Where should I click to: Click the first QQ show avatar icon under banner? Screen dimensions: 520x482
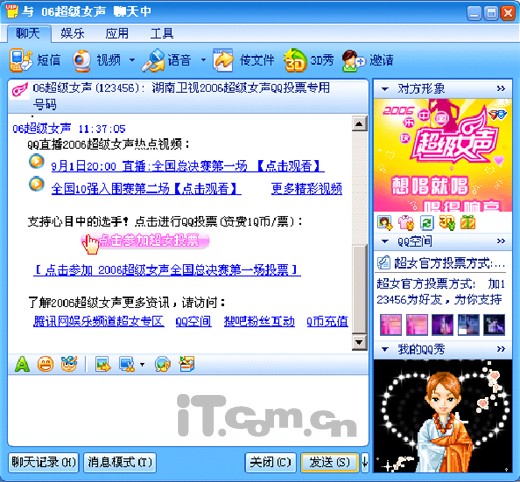(x=385, y=223)
